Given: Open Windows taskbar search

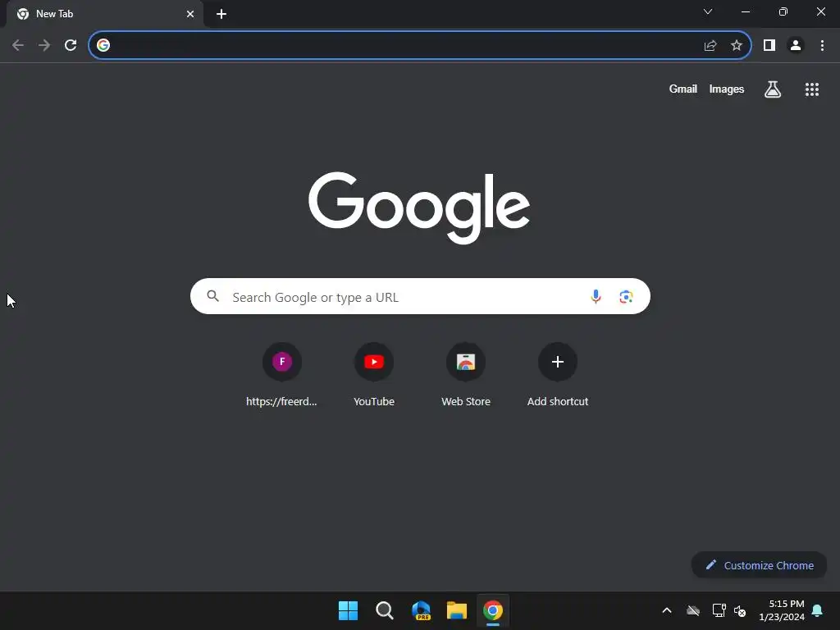Looking at the screenshot, I should [385, 610].
